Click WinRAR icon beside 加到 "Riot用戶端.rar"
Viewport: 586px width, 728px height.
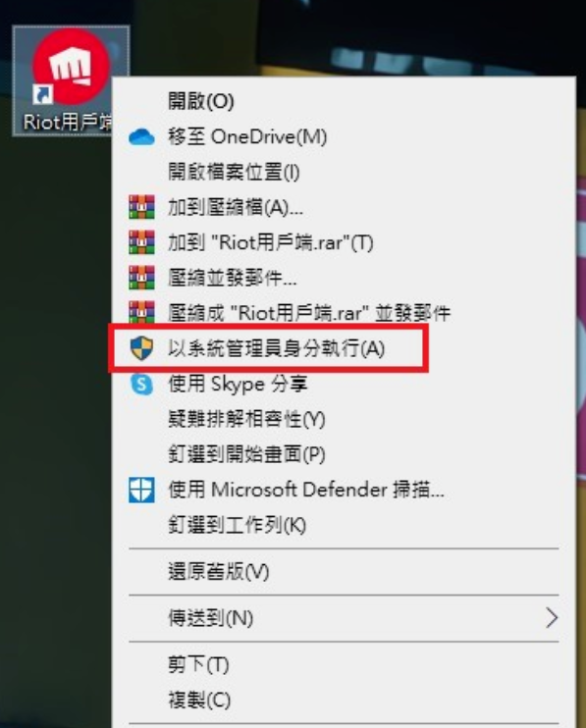coord(141,242)
